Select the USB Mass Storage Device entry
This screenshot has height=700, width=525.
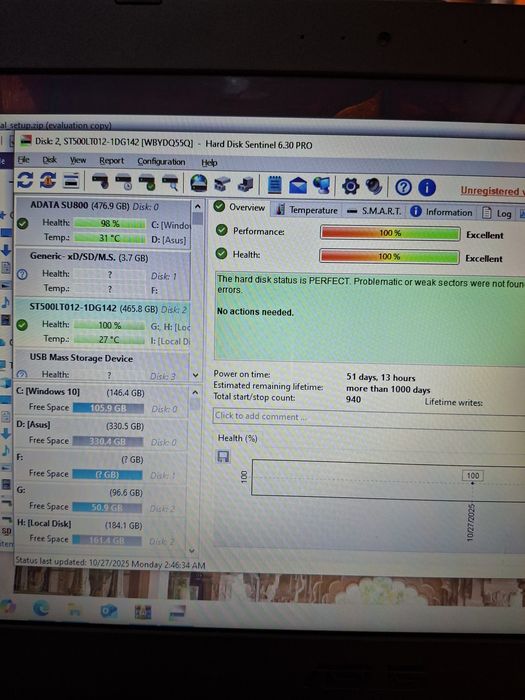coord(102,366)
